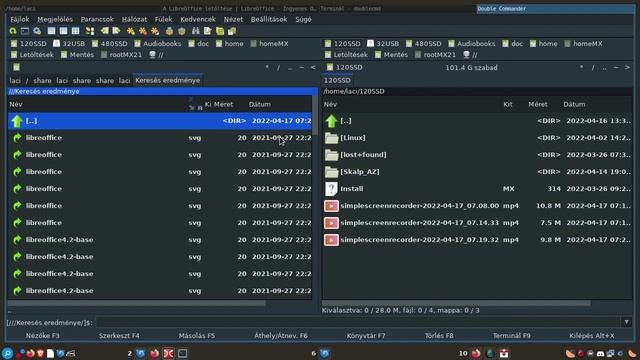Switch to full columns view toolbar icon
Viewport: 640px width, 360px height.
(x=63, y=31)
